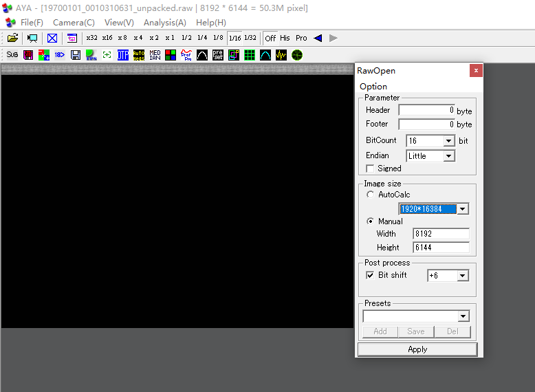
Task: Set zoom to 1/2
Action: [x=186, y=38]
